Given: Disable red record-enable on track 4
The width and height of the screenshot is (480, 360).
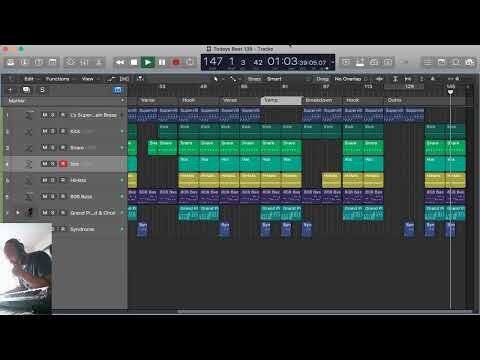Looking at the screenshot, I should click(63, 164).
